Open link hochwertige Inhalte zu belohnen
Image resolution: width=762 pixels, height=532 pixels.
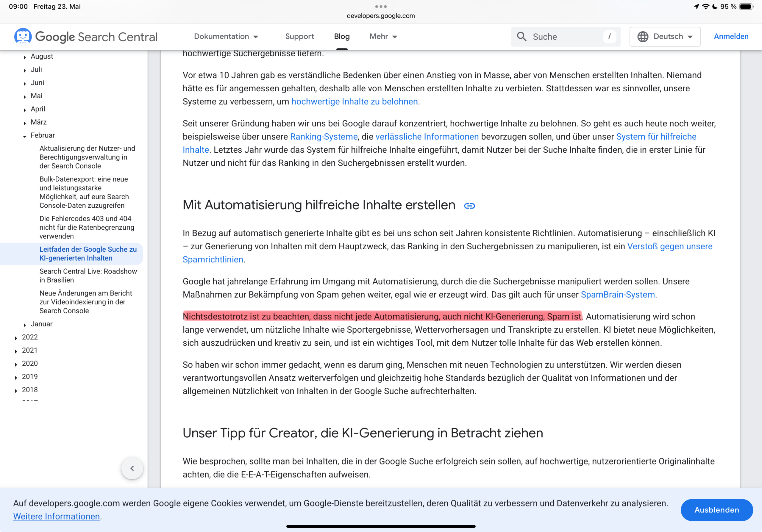pos(355,101)
